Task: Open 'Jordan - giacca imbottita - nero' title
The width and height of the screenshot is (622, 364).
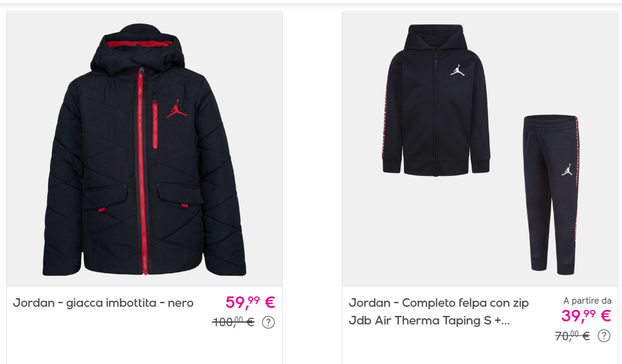Action: click(x=103, y=303)
